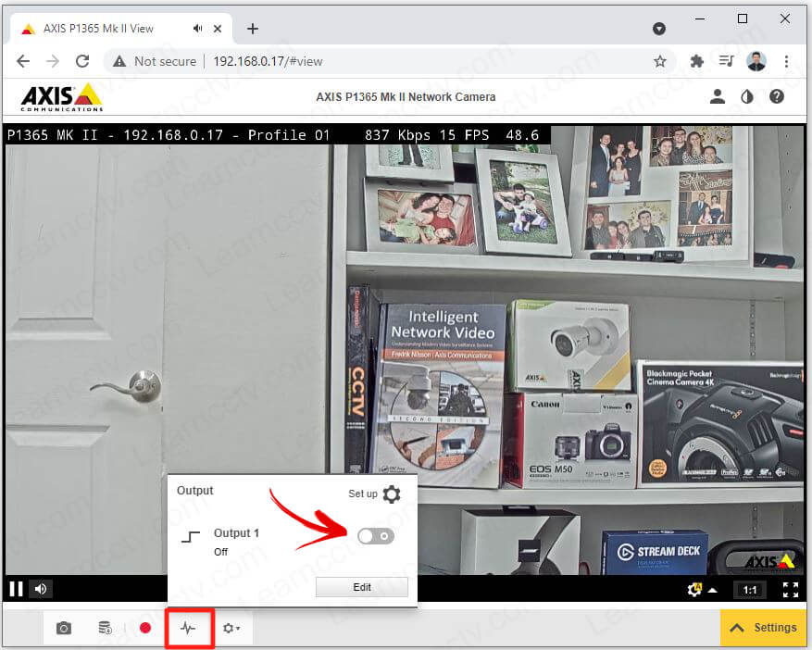Click the user account icon in Axis header
The height and width of the screenshot is (650, 812).
point(717,96)
